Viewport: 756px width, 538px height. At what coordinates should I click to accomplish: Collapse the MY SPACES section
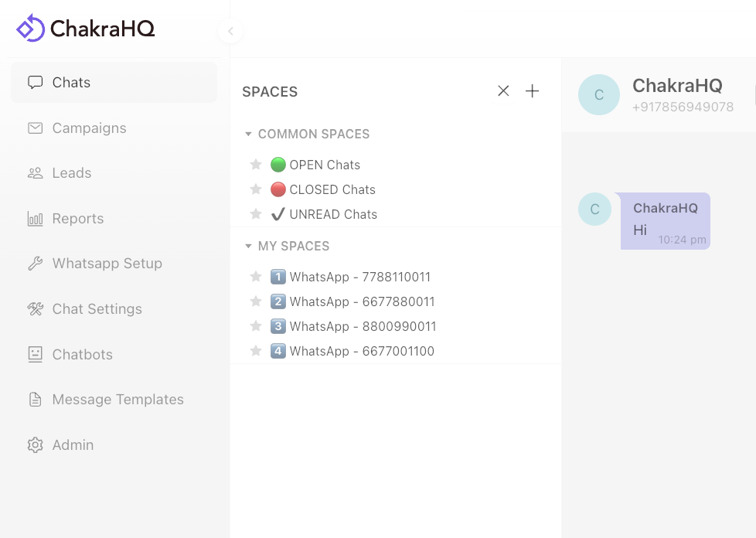pyautogui.click(x=248, y=246)
